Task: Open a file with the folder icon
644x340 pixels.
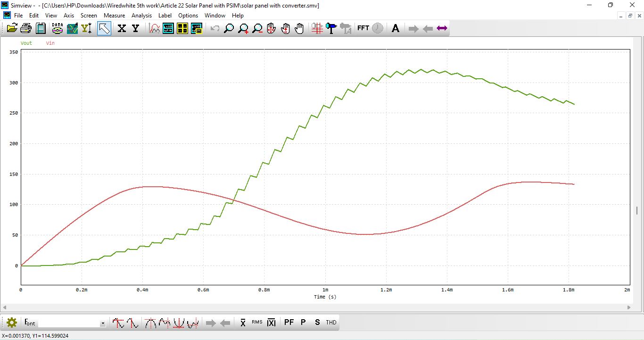Action: coord(12,28)
